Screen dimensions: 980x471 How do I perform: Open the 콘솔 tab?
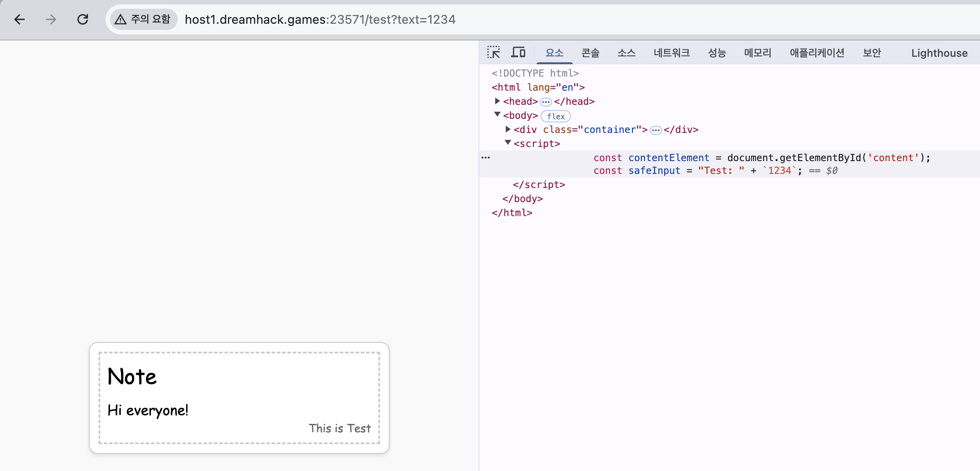(x=590, y=53)
